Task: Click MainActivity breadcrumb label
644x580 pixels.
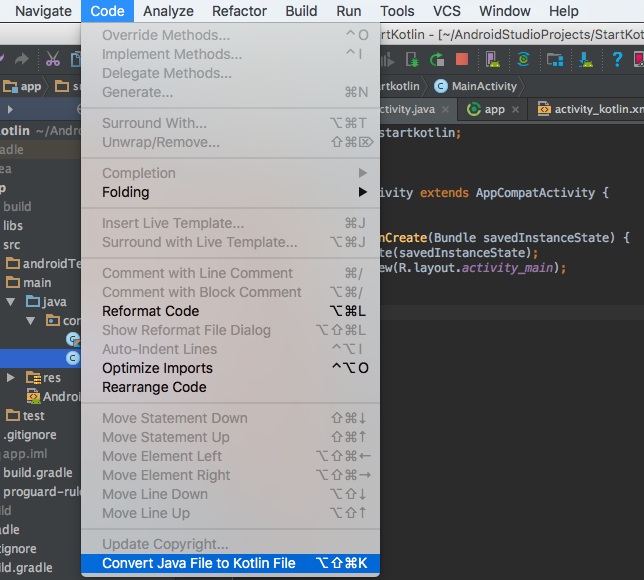Action: [484, 86]
